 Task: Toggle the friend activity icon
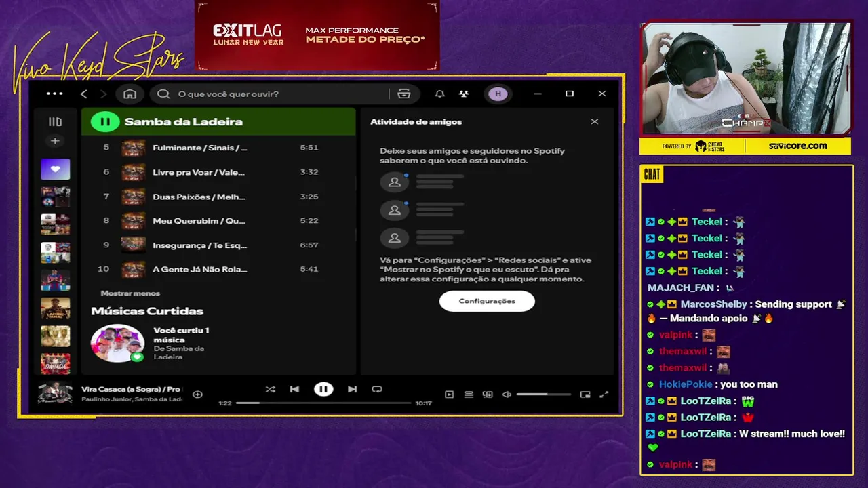(464, 94)
